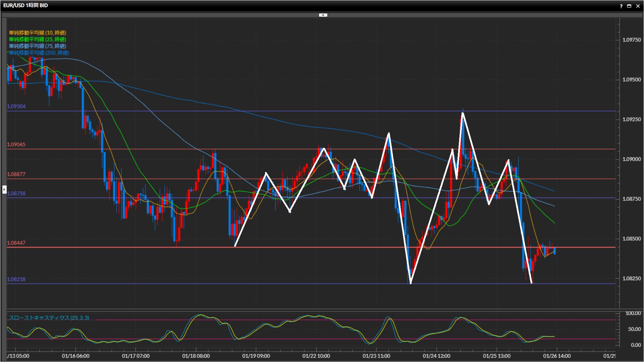Click the 1.09750 price axis label
Image resolution: width=644 pixels, height=362 pixels.
point(631,40)
